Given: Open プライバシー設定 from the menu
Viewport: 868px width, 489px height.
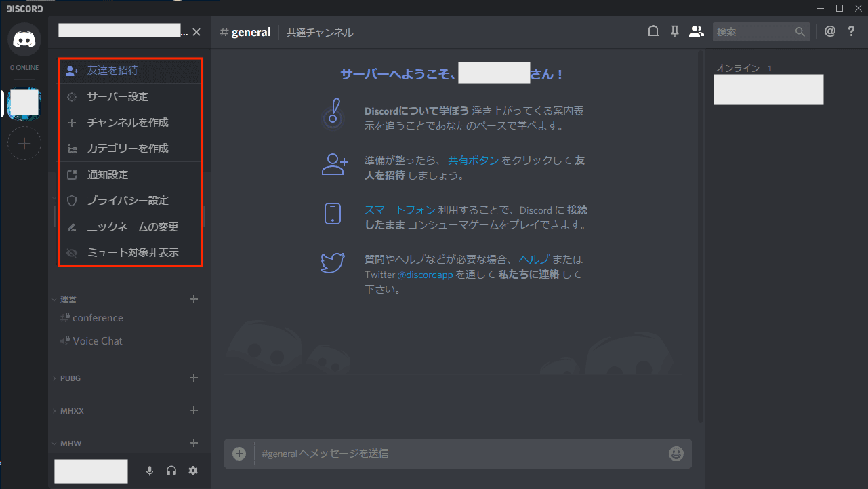Looking at the screenshot, I should coord(130,201).
